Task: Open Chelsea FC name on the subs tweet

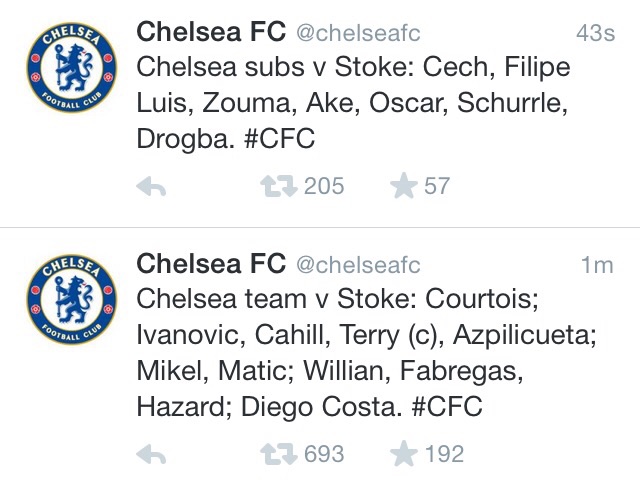Action: click(x=211, y=32)
